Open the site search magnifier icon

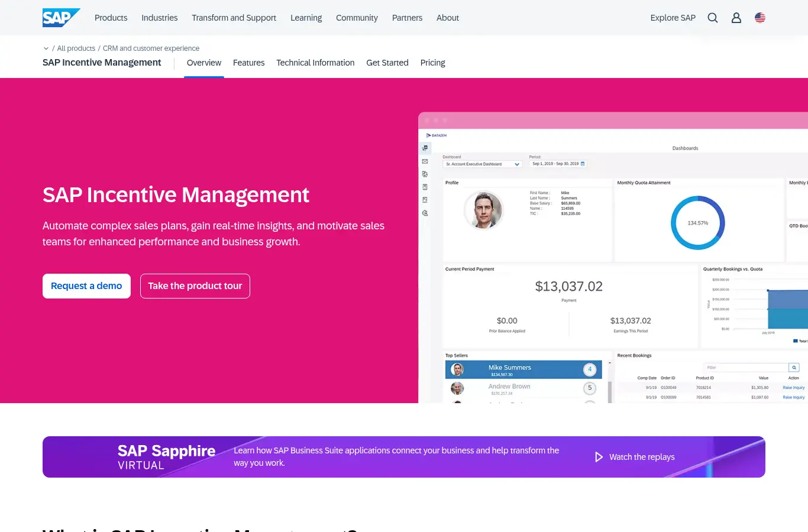(713, 18)
